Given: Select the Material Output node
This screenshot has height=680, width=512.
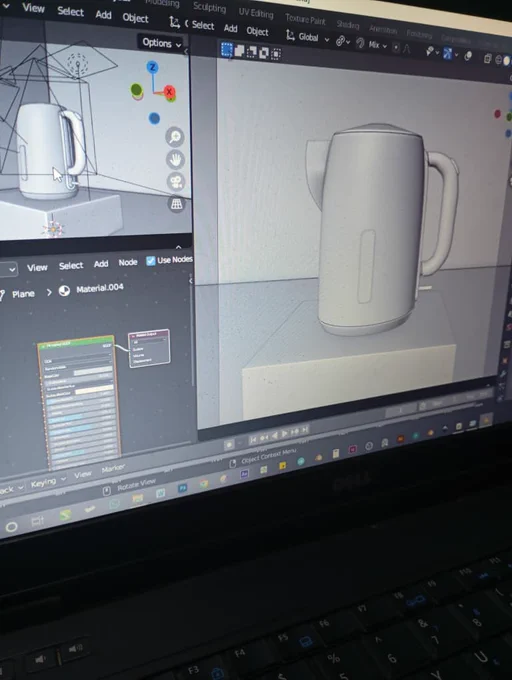Looking at the screenshot, I should click(x=148, y=348).
